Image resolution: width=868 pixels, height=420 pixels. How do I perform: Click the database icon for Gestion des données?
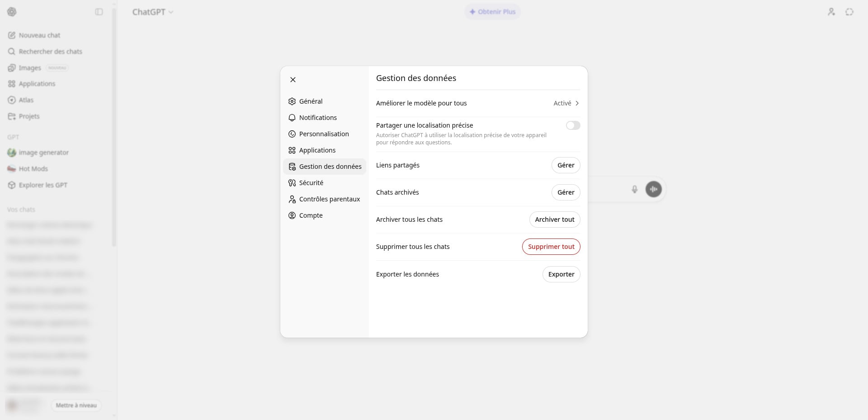[x=292, y=167]
